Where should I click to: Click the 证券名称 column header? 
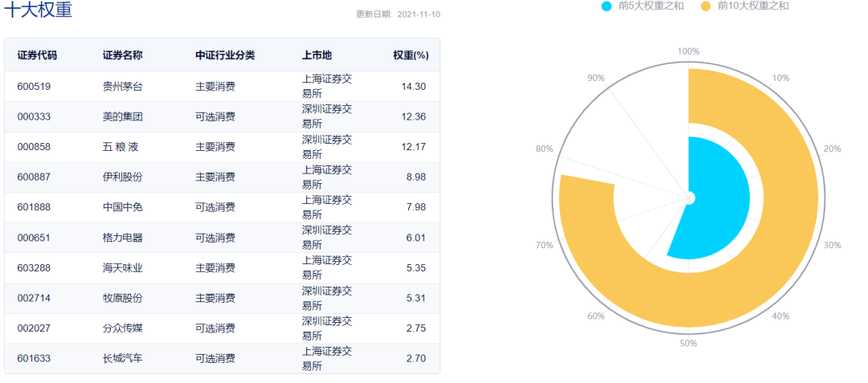(123, 55)
